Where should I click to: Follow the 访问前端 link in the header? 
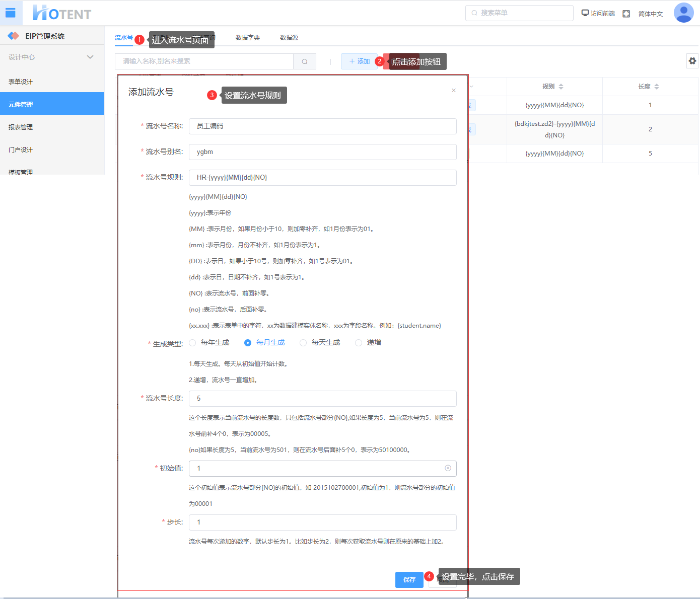(x=598, y=14)
